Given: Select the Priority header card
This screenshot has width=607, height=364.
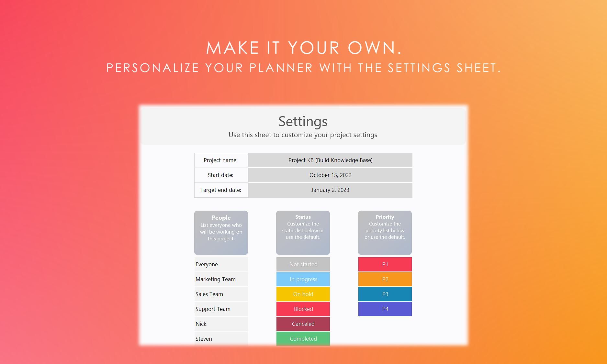Looking at the screenshot, I should click(x=385, y=232).
